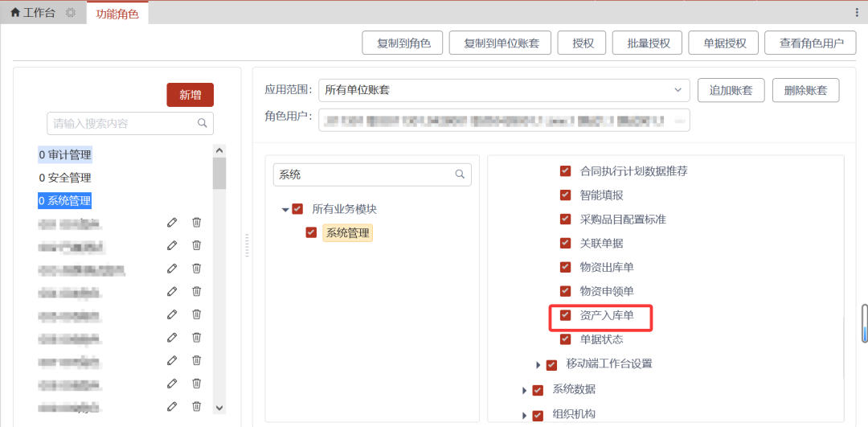Toggle the 关联单据 checkbox
The width and height of the screenshot is (868, 427).
(x=565, y=243)
